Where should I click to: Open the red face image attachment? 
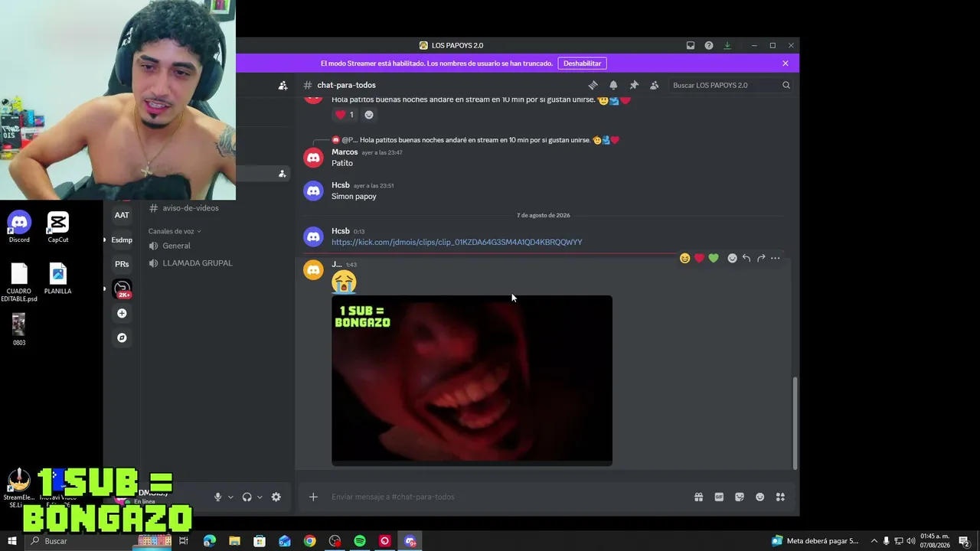pos(472,380)
